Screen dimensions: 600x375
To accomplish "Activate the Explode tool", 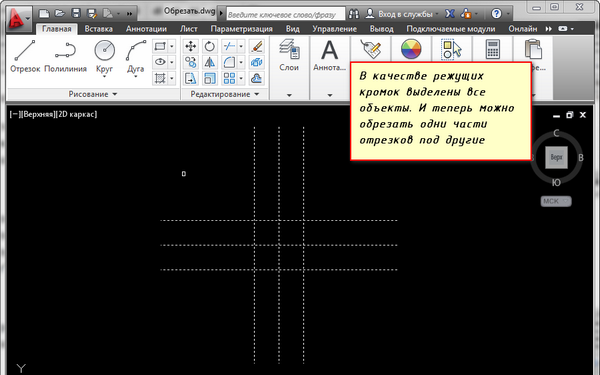I will pyautogui.click(x=257, y=62).
